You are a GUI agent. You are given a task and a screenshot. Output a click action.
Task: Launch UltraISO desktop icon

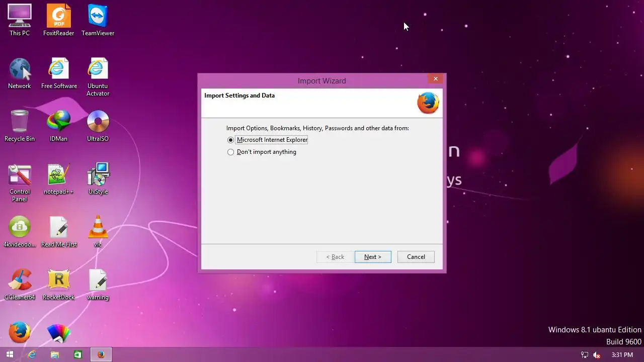(98, 126)
